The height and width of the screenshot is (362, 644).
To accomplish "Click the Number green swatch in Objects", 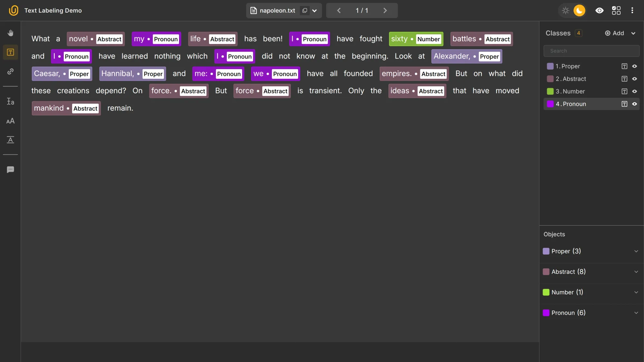I will point(546,292).
